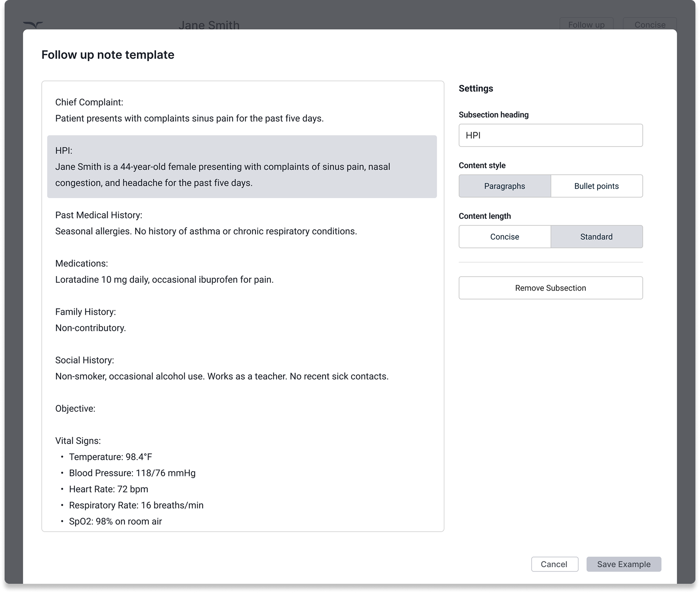Select Bullet points content style
Image resolution: width=700 pixels, height=593 pixels.
click(597, 186)
